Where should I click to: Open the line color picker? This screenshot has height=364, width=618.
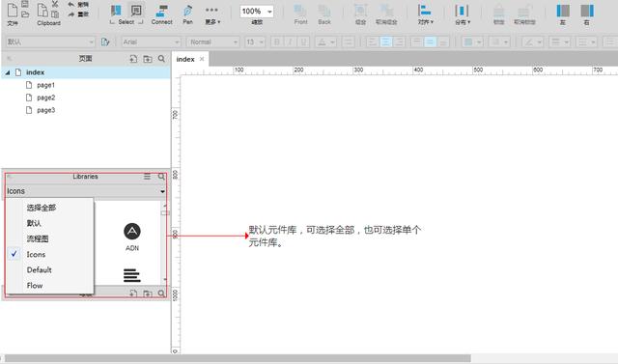click(532, 42)
